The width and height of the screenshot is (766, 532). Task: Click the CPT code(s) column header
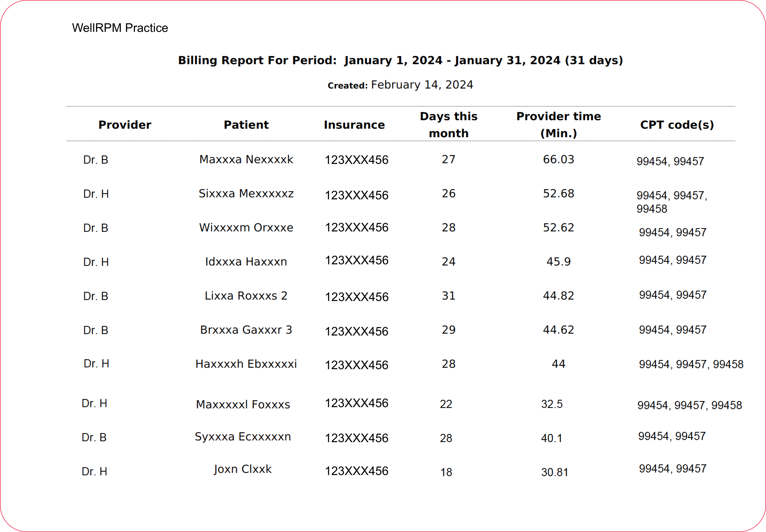[677, 125]
